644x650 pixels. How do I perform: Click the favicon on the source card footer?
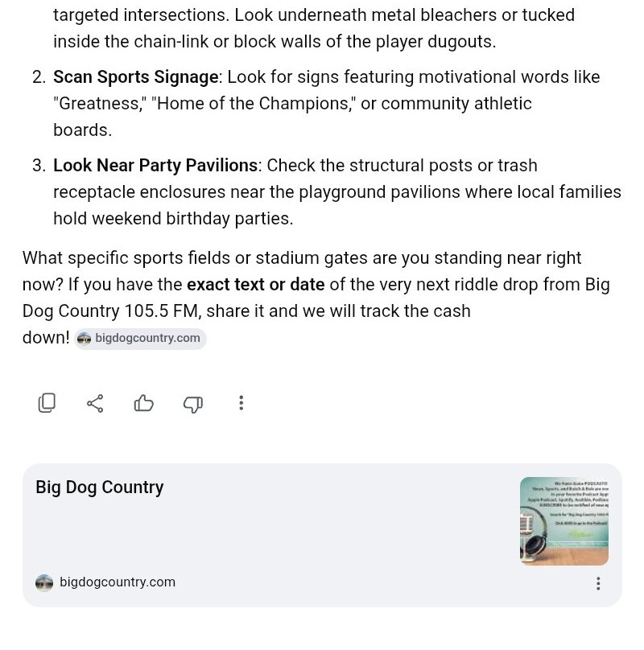pos(44,582)
